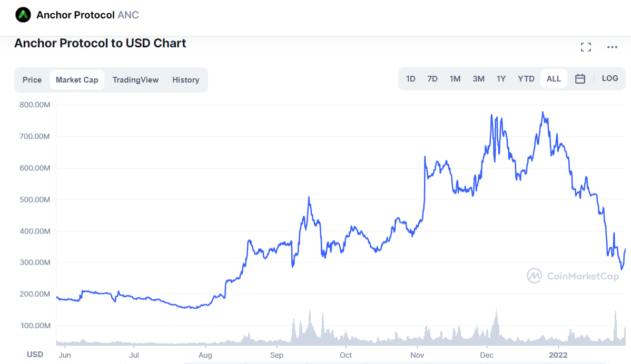Click the Anchor Protocol logo icon
The width and height of the screenshot is (631, 364).
coord(23,15)
